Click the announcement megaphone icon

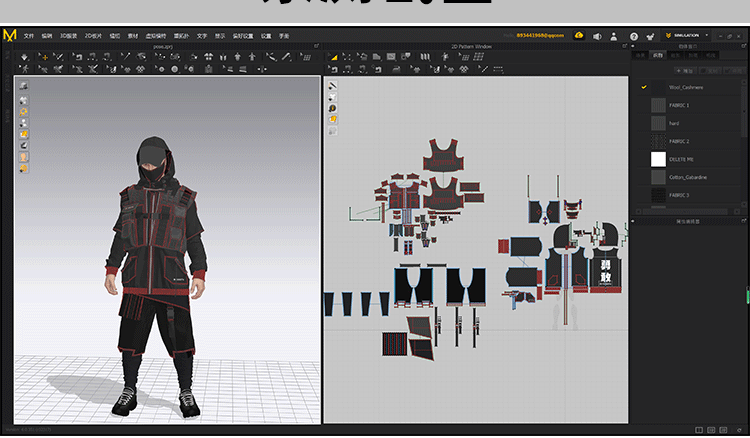(x=597, y=36)
